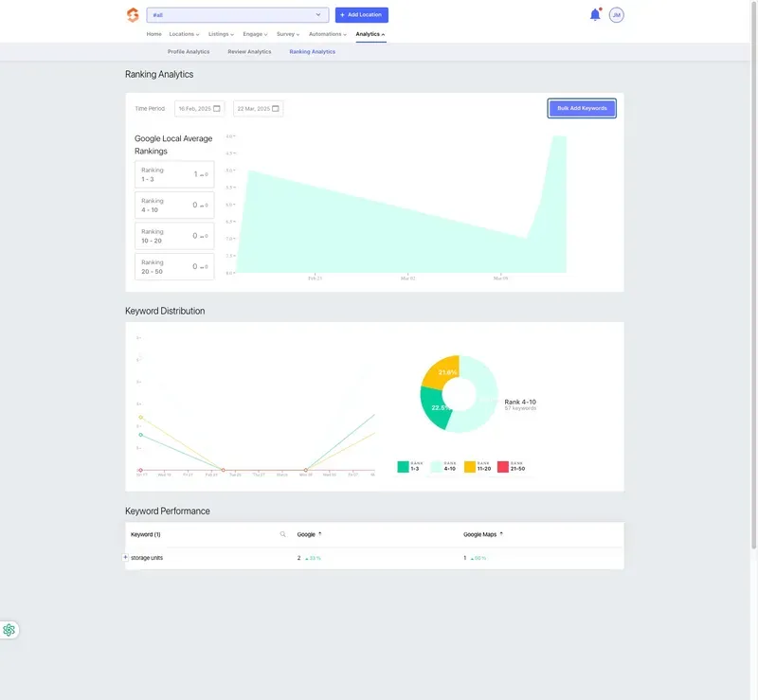The image size is (758, 700).
Task: Click the 'Keyword (1)' column header
Action: click(x=146, y=534)
